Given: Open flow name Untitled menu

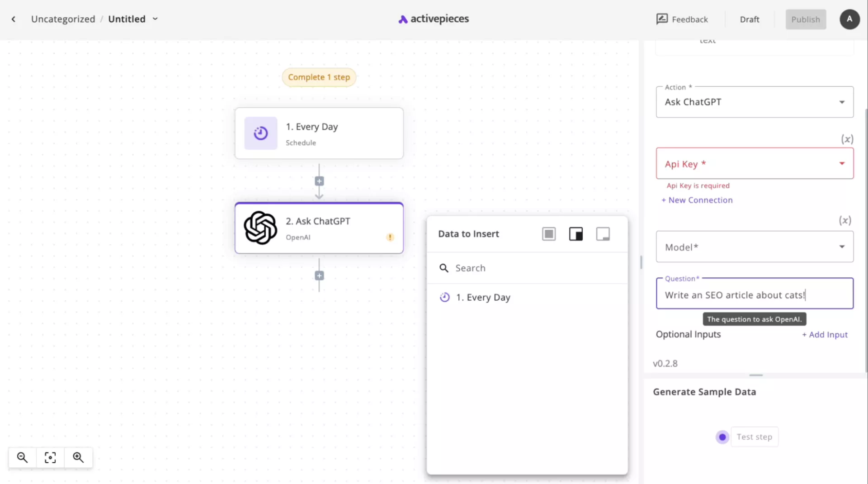Looking at the screenshot, I should coord(155,19).
